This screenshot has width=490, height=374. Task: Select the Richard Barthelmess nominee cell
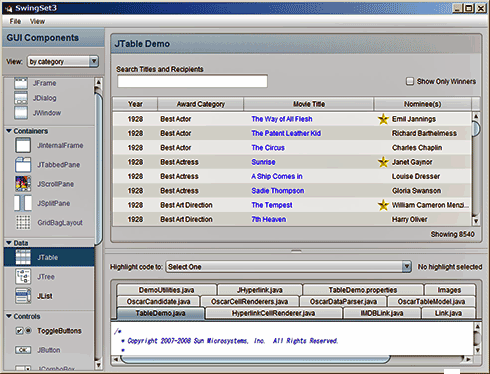[423, 133]
